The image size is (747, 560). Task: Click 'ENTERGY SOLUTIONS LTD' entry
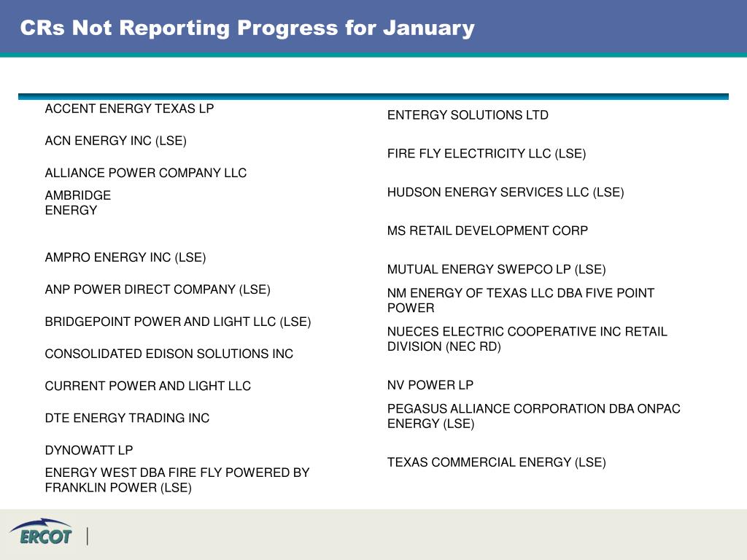468,115
